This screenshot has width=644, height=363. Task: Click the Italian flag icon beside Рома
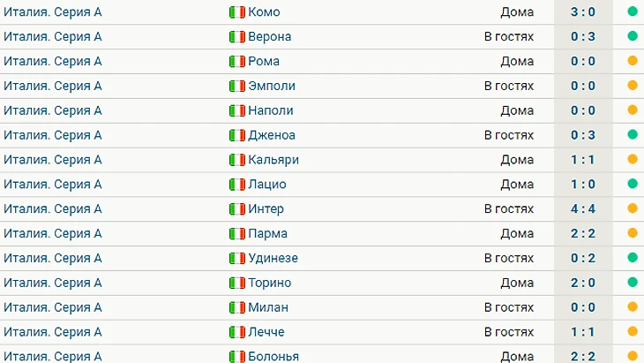coord(237,62)
